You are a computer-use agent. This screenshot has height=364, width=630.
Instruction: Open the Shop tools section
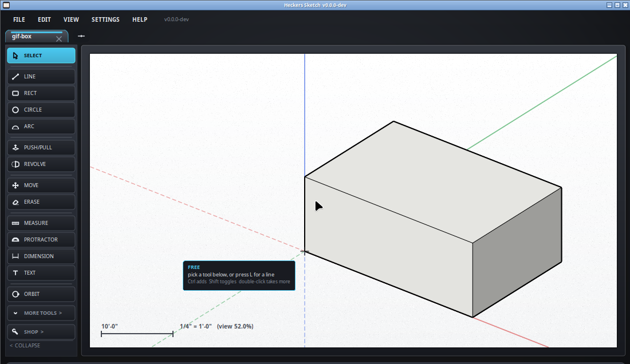click(x=41, y=331)
